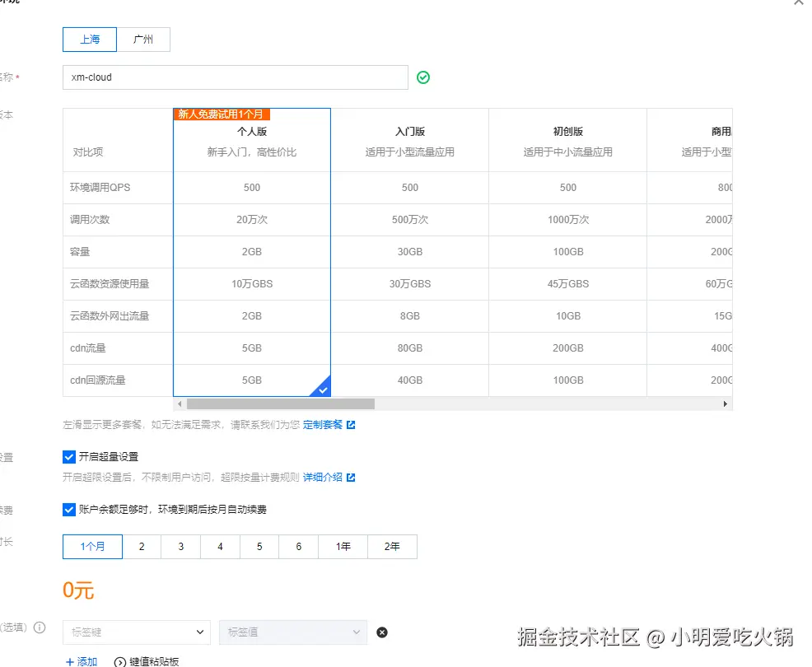Screen dimensions: 812x667
Task: Choose the 5 months duration
Action: click(x=259, y=546)
